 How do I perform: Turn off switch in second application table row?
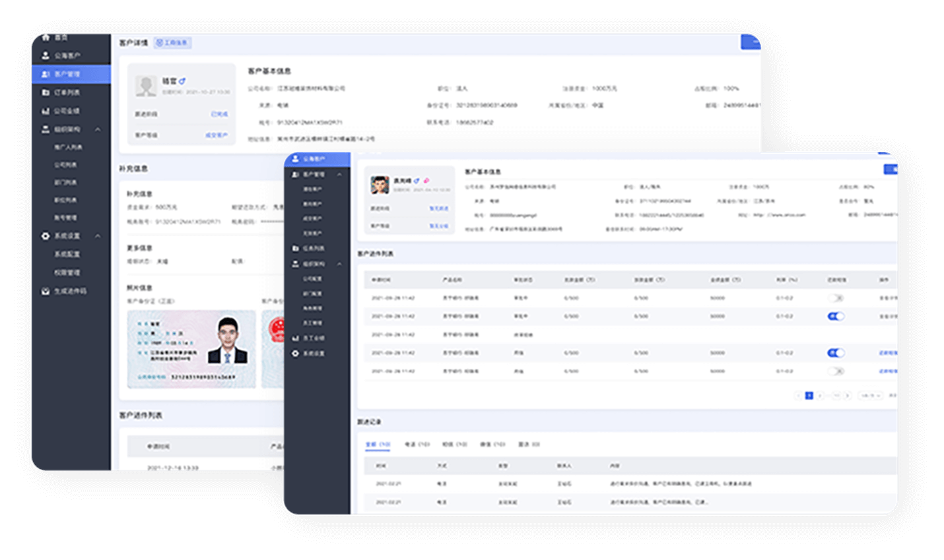tap(836, 316)
